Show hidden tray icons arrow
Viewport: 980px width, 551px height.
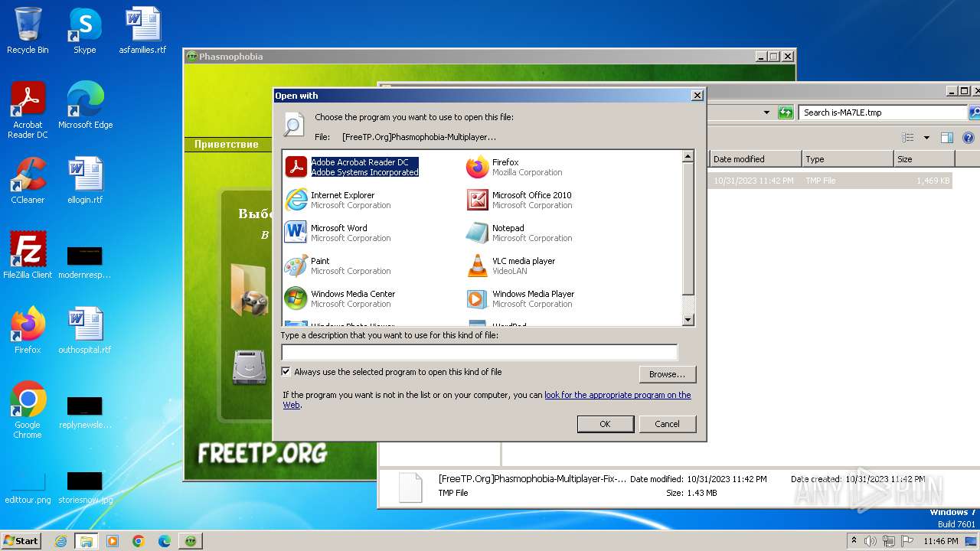click(854, 541)
